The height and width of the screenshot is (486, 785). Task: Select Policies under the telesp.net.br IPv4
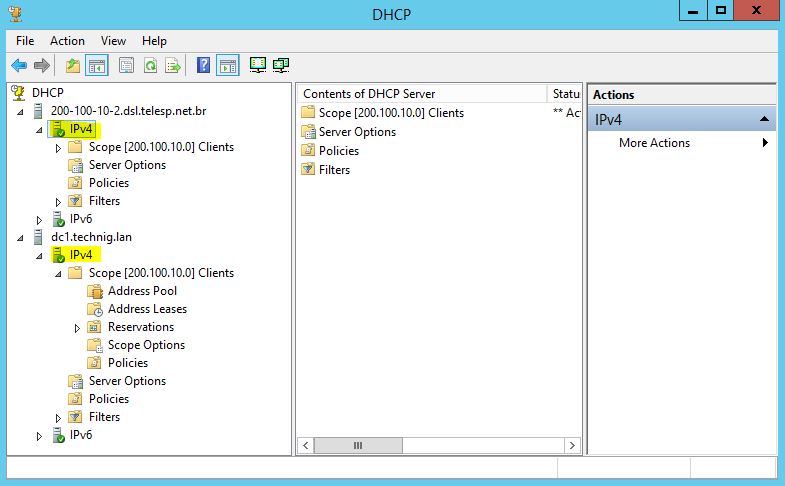tap(109, 183)
